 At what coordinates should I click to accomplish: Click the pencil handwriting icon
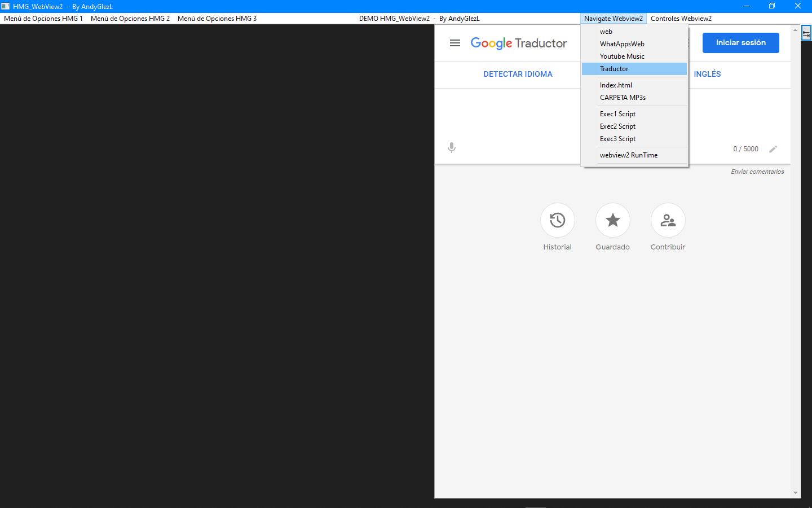[773, 149]
